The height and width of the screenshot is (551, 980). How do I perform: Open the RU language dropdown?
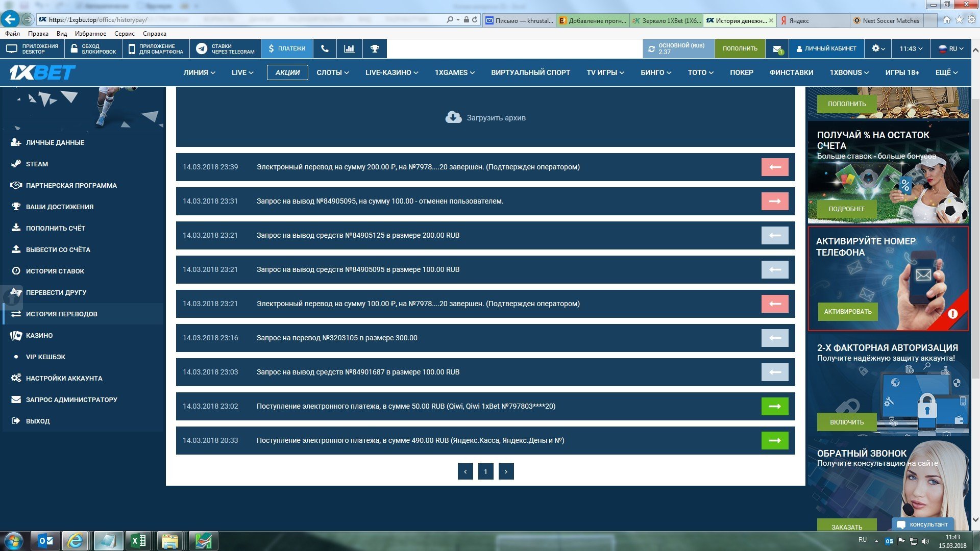[x=952, y=48]
